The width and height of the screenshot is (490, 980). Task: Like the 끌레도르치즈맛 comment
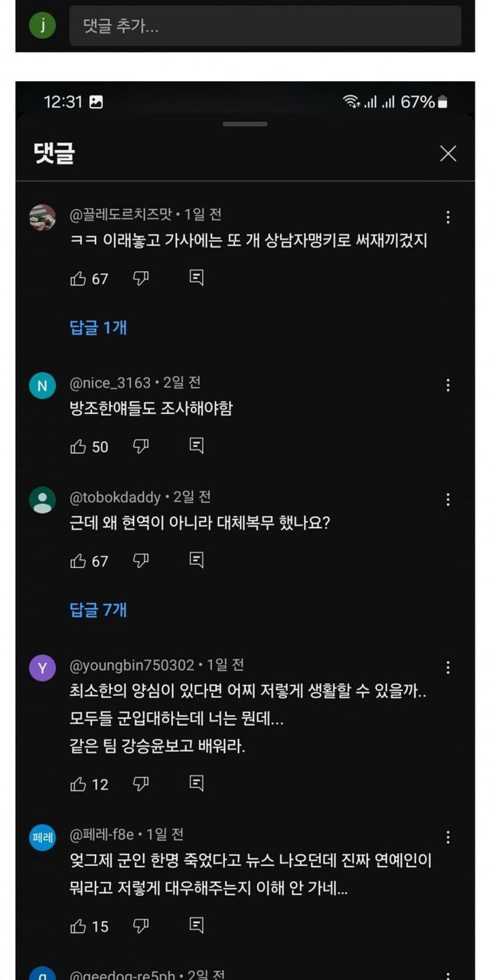pyautogui.click(x=78, y=279)
